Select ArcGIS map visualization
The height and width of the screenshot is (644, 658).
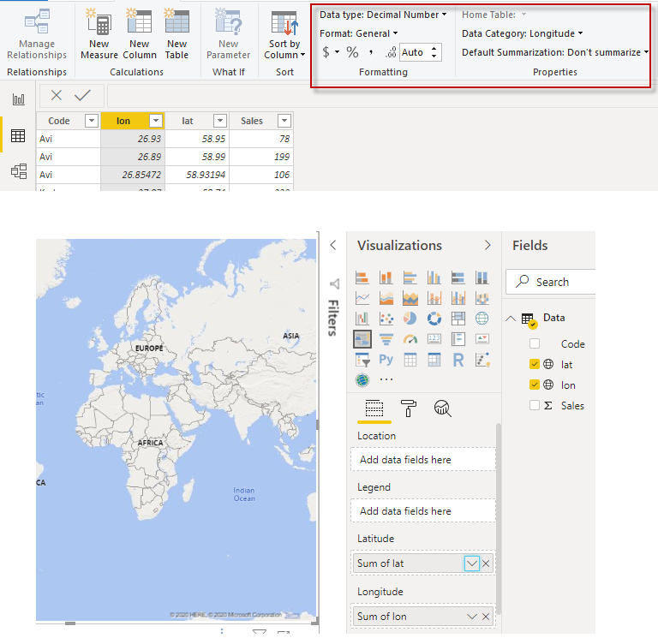362,380
